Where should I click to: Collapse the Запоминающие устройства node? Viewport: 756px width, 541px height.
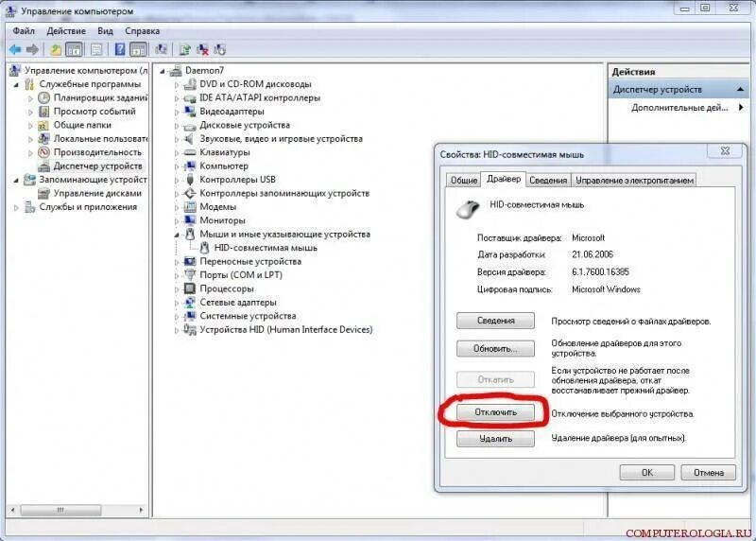[16, 181]
